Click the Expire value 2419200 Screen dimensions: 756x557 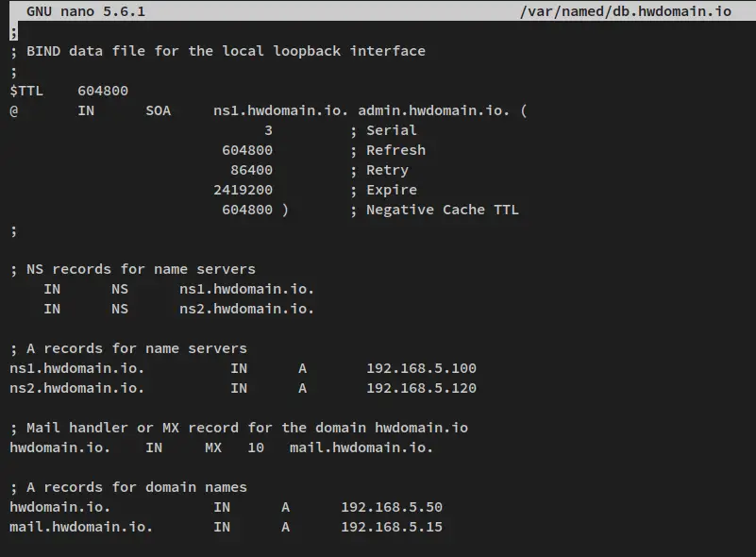pyautogui.click(x=243, y=190)
